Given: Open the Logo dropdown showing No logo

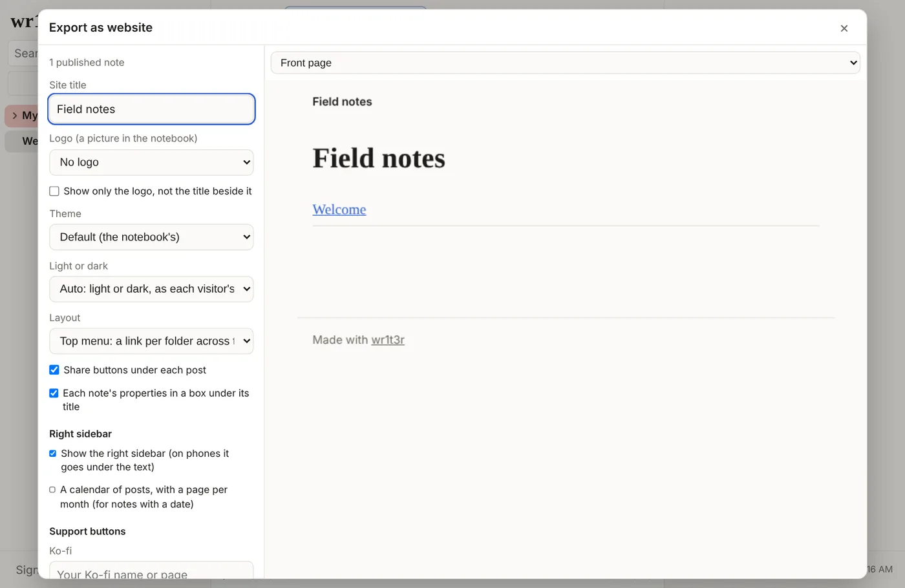Looking at the screenshot, I should click(151, 162).
